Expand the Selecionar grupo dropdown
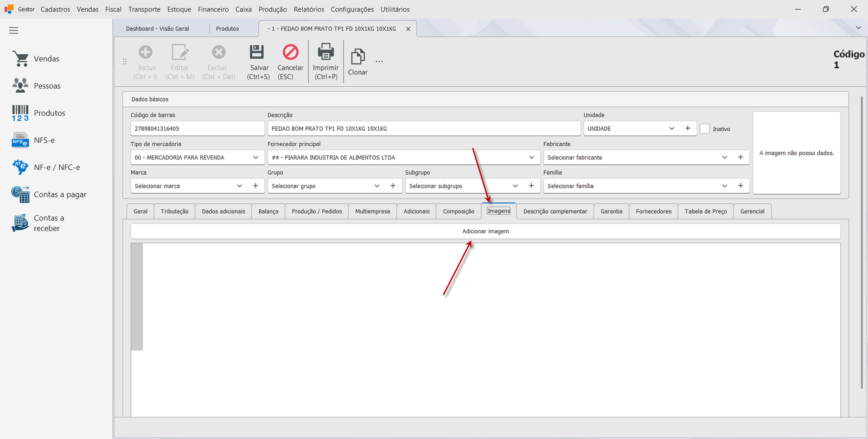 tap(377, 186)
